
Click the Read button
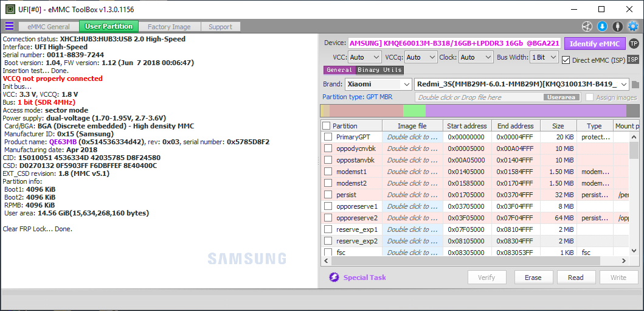576,278
